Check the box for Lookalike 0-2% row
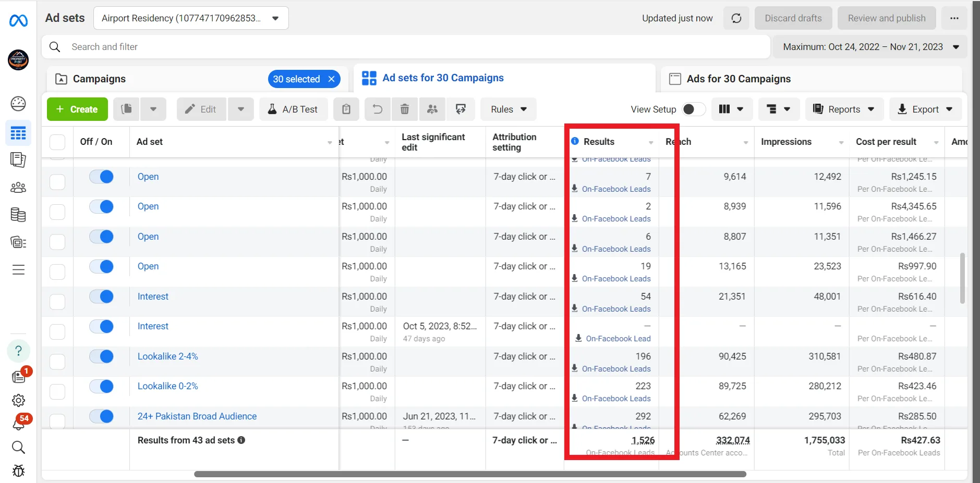 57,391
